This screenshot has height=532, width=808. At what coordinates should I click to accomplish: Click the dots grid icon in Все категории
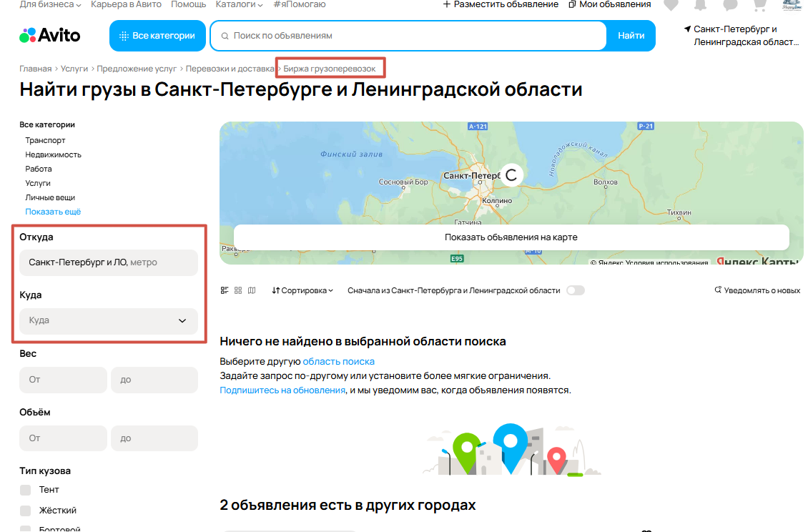[124, 36]
